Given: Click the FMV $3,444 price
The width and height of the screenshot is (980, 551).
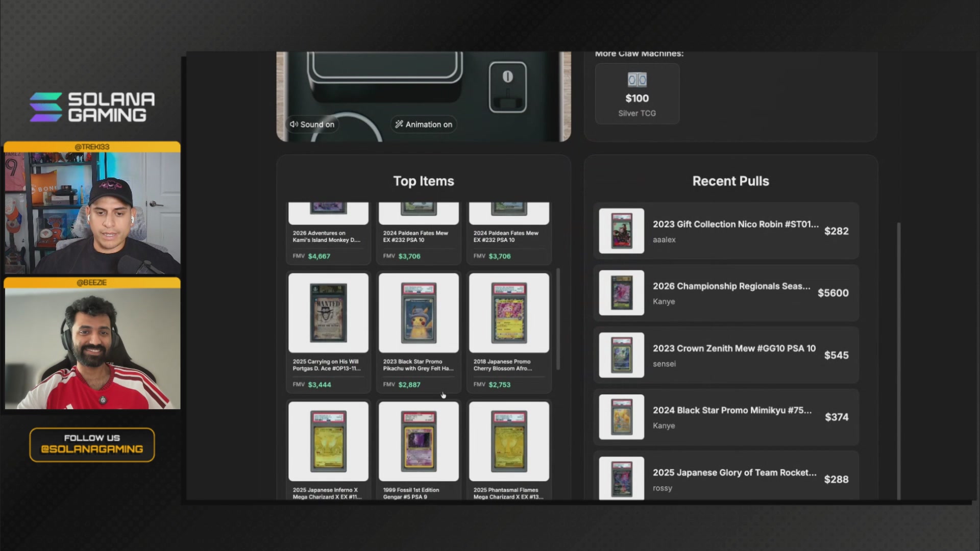Looking at the screenshot, I should click(312, 385).
